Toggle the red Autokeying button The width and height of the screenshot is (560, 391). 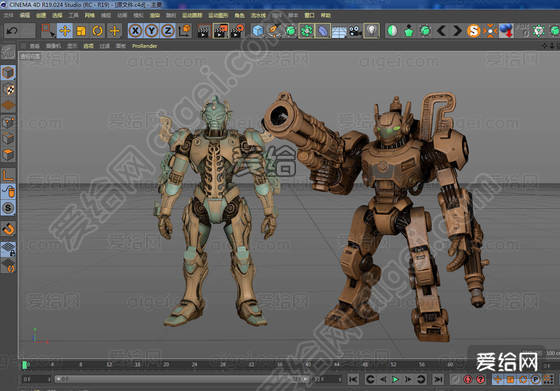(468, 379)
